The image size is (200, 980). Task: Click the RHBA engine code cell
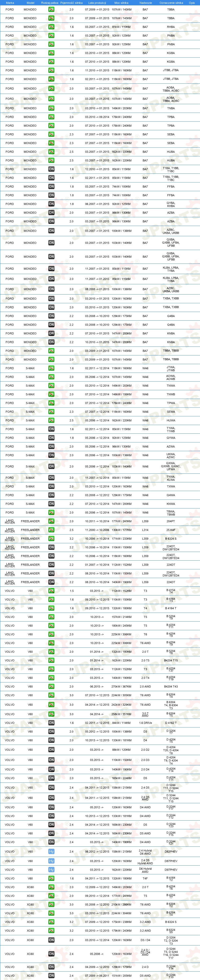171,27
